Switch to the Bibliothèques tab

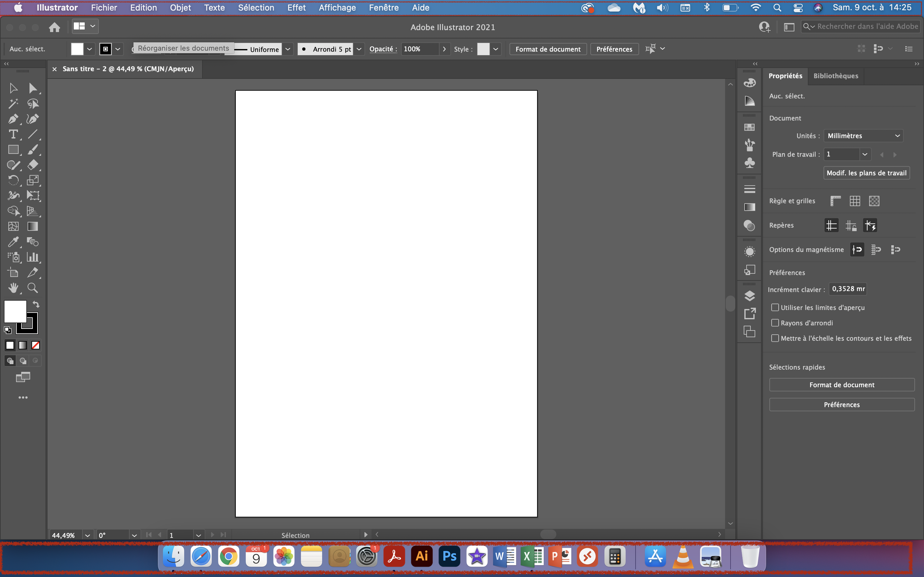(x=835, y=76)
